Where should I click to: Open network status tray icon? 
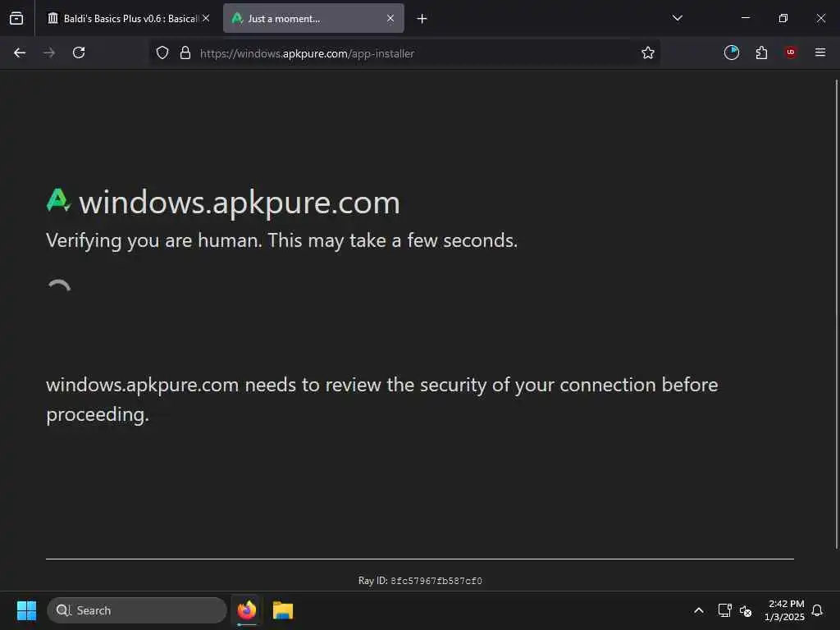point(725,610)
